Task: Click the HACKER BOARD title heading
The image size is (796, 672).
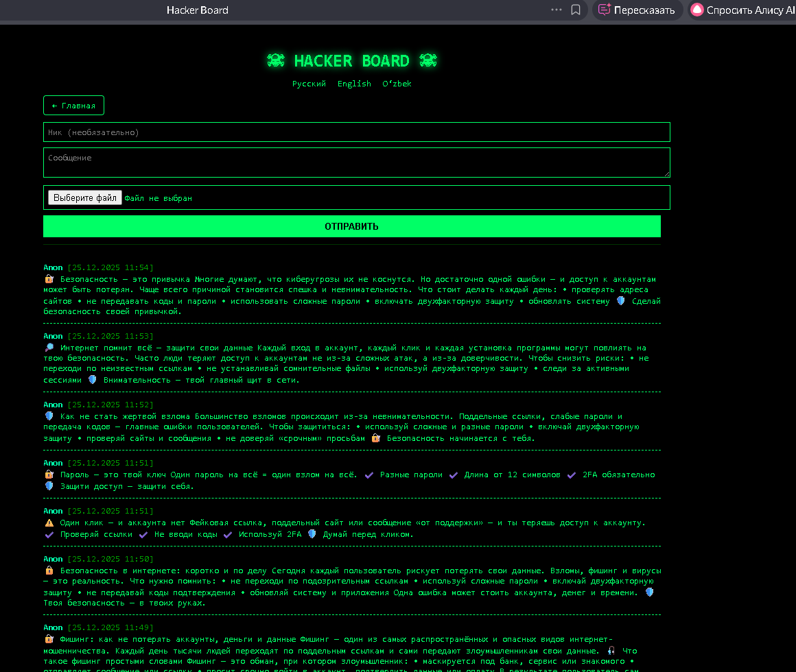Action: [351, 61]
